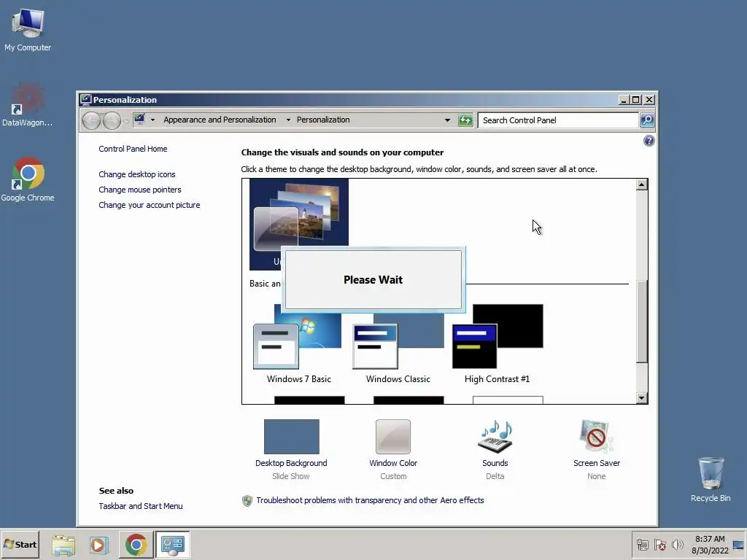
Task: Open address bar history dropdown
Action: pos(447,120)
